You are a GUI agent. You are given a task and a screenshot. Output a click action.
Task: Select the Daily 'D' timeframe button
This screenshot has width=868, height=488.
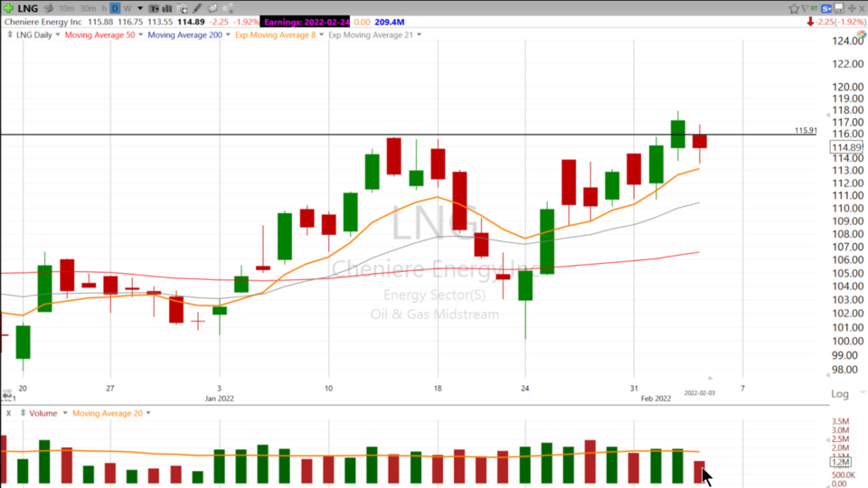pos(115,8)
